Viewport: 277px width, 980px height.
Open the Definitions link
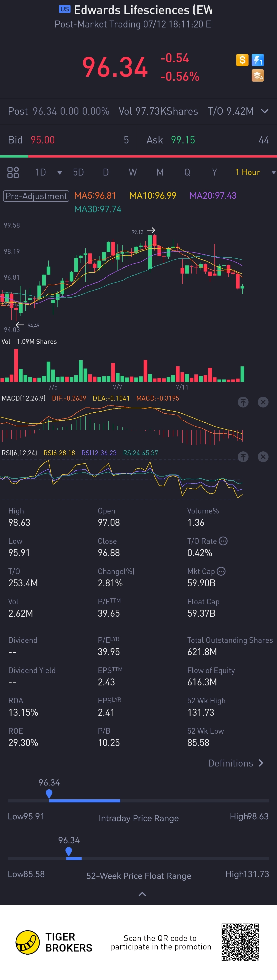[x=236, y=763]
